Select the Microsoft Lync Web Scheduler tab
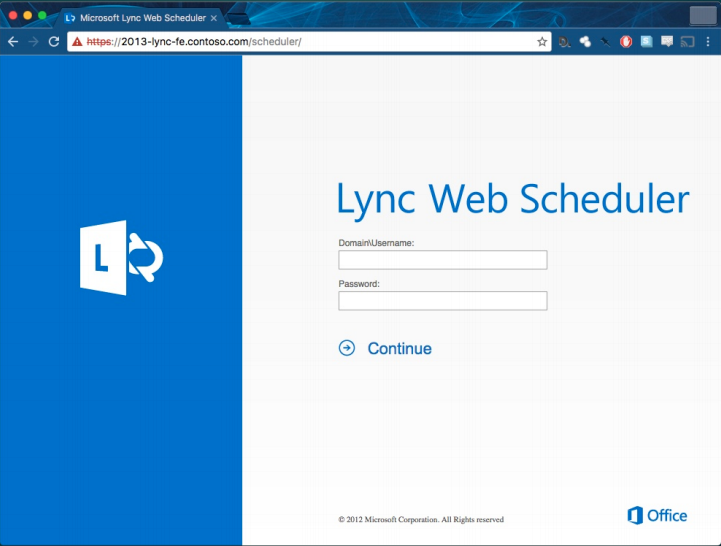 click(x=143, y=18)
